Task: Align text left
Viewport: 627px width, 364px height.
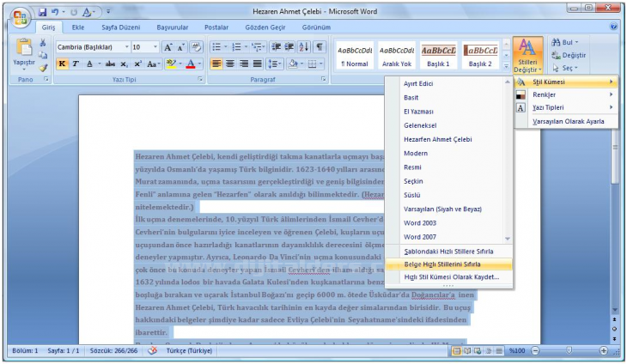Action: 216,64
